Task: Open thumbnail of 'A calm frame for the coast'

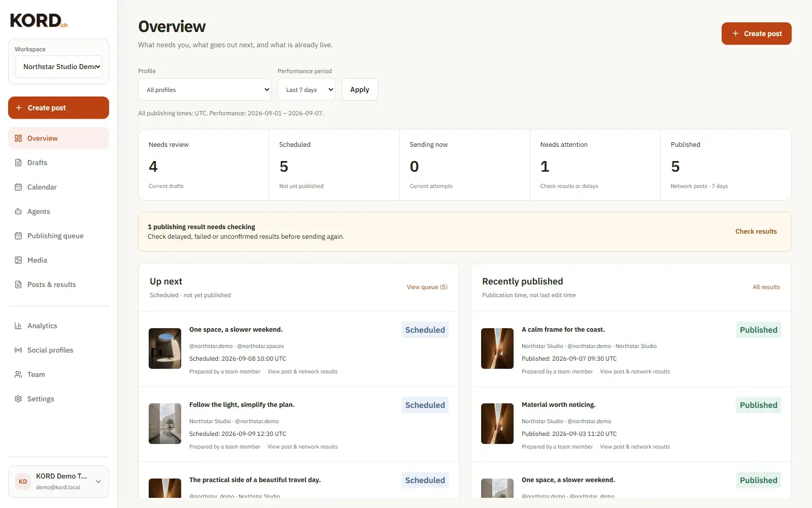Action: (497, 348)
